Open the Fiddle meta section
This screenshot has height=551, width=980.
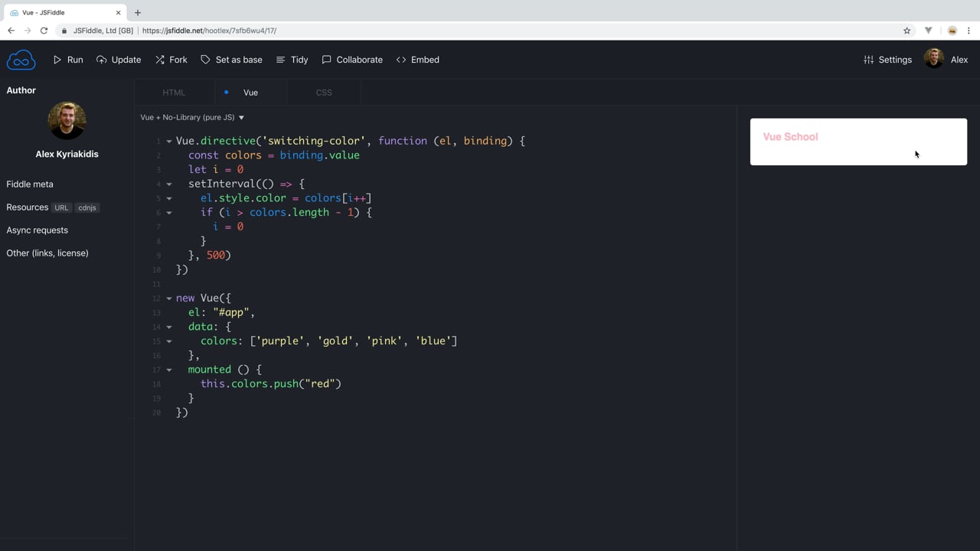tap(30, 184)
